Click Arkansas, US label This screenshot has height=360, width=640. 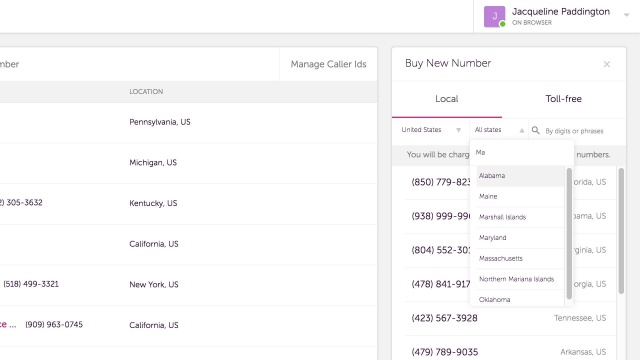[583, 352]
